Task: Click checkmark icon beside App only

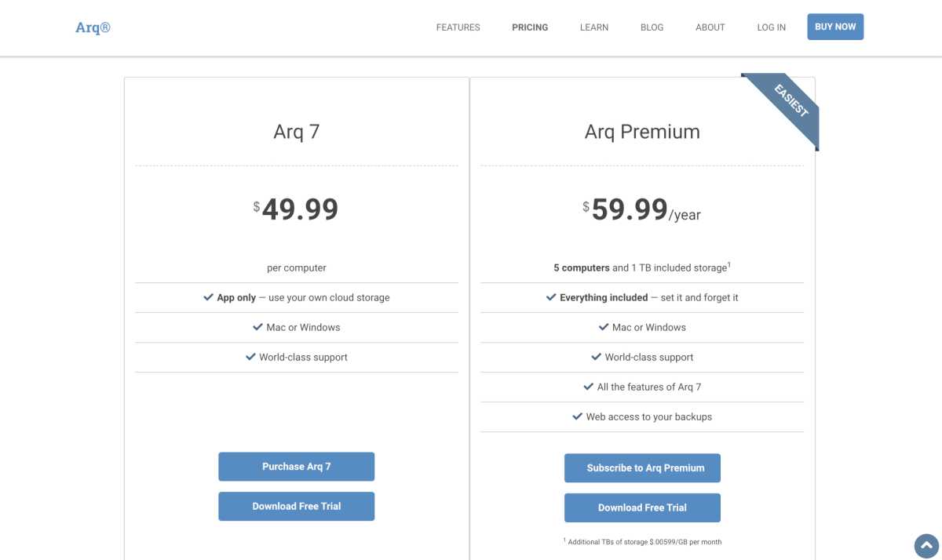Action: tap(208, 297)
